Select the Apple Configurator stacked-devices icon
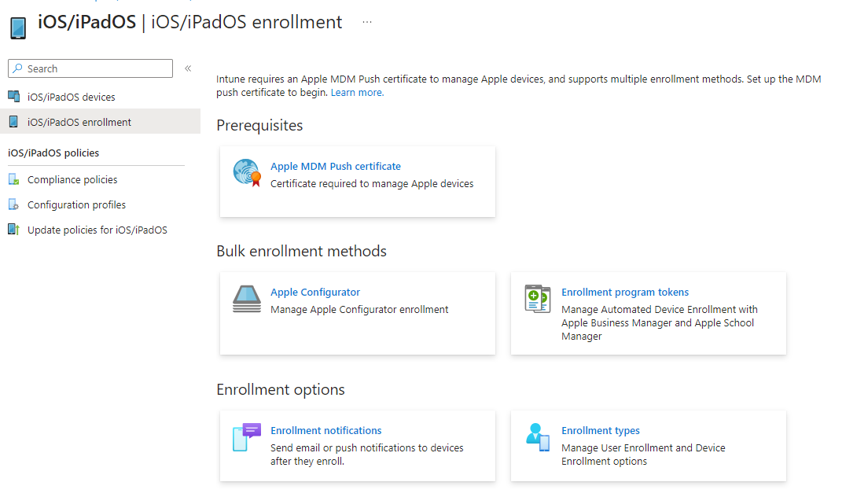Viewport: 868px width, 497px height. (x=246, y=299)
